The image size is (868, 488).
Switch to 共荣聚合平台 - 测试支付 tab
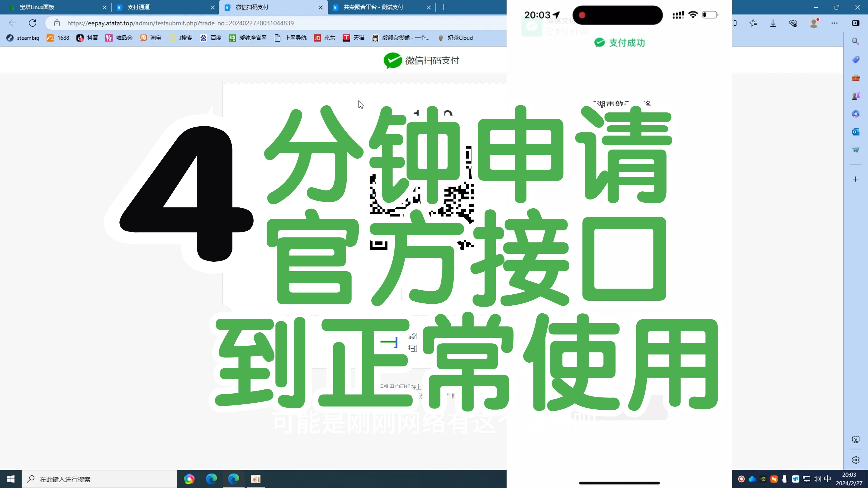click(373, 7)
